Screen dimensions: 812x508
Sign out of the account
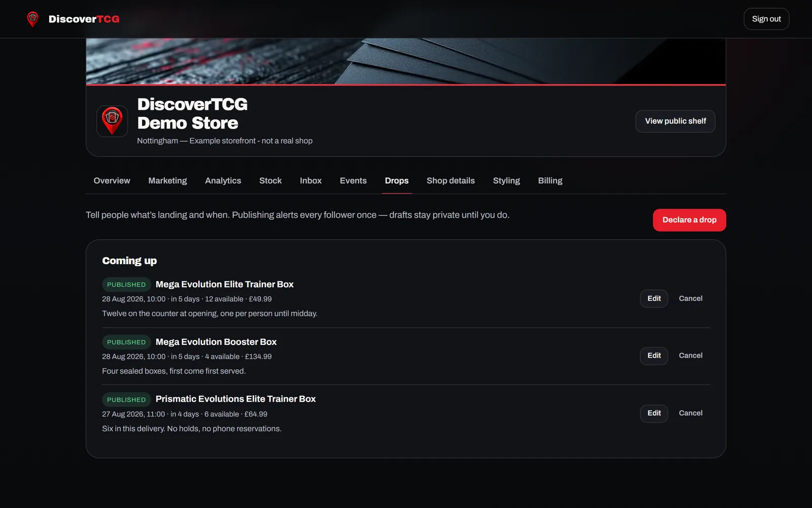[x=766, y=19]
